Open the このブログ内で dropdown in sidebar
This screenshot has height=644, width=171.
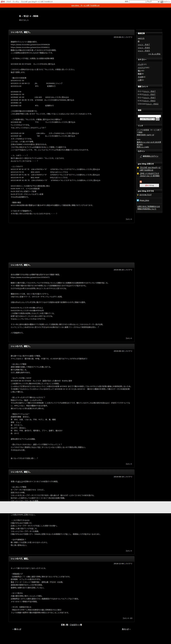pyautogui.click(x=147, y=119)
